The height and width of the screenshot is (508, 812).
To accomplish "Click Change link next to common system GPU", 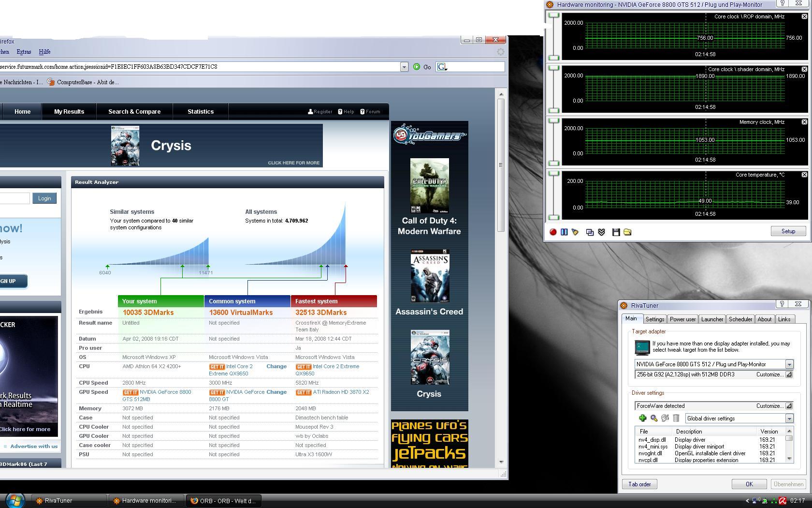I will point(276,392).
